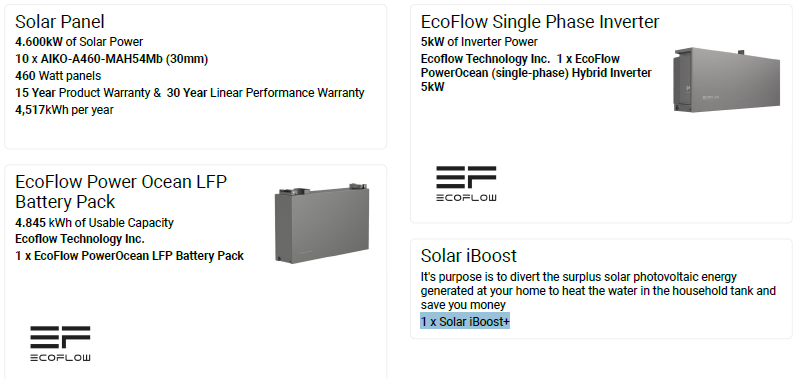This screenshot has height=379, width=805.
Task: Click the EcoFlow Power Ocean LFP Battery Pack title
Action: pyautogui.click(x=121, y=192)
